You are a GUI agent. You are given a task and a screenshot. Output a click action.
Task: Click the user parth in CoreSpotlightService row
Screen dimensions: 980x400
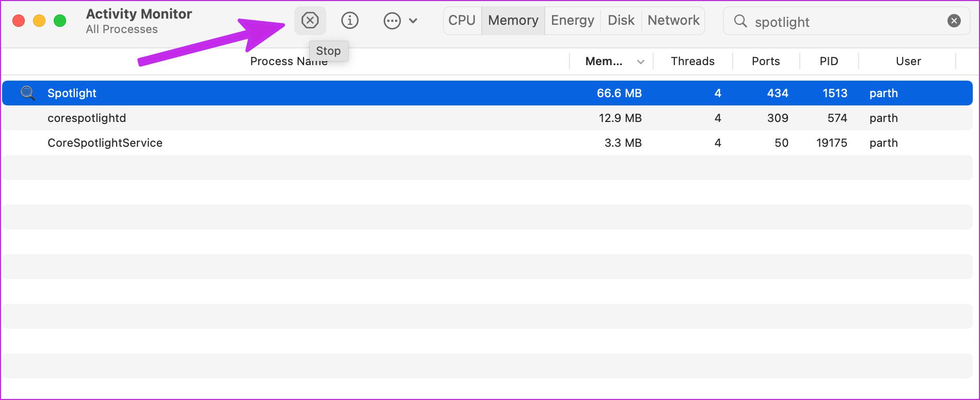point(883,143)
